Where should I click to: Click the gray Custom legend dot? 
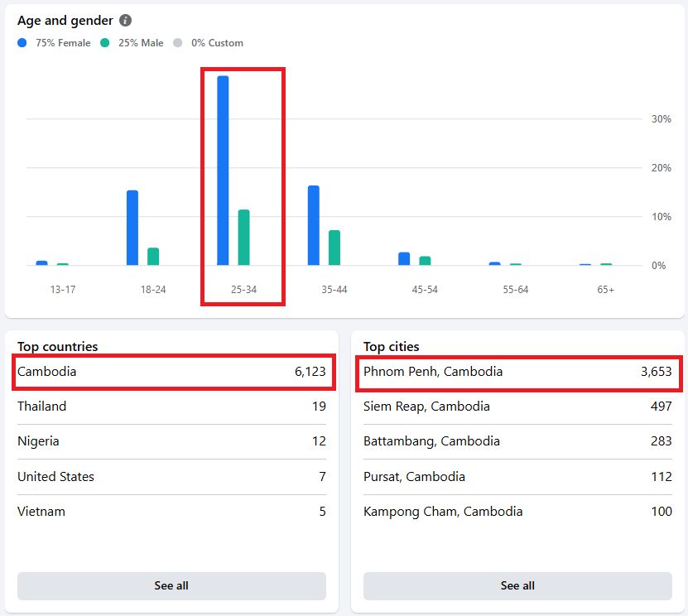pyautogui.click(x=178, y=42)
